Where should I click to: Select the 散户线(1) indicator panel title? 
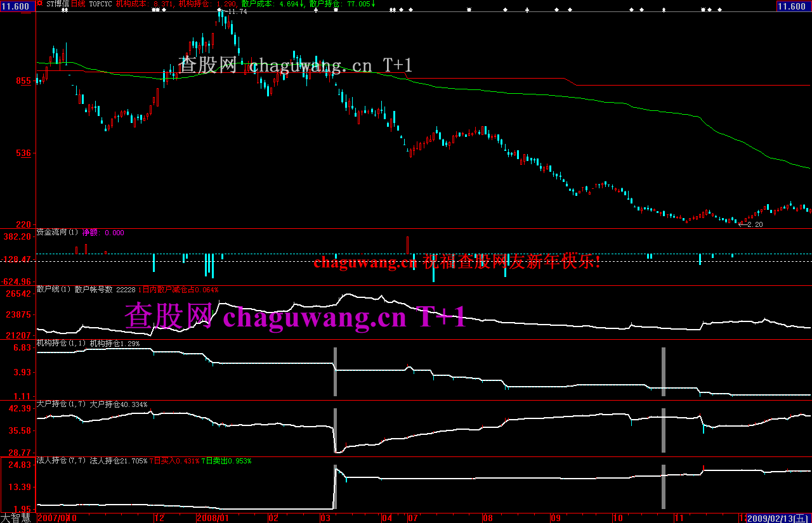(54, 289)
